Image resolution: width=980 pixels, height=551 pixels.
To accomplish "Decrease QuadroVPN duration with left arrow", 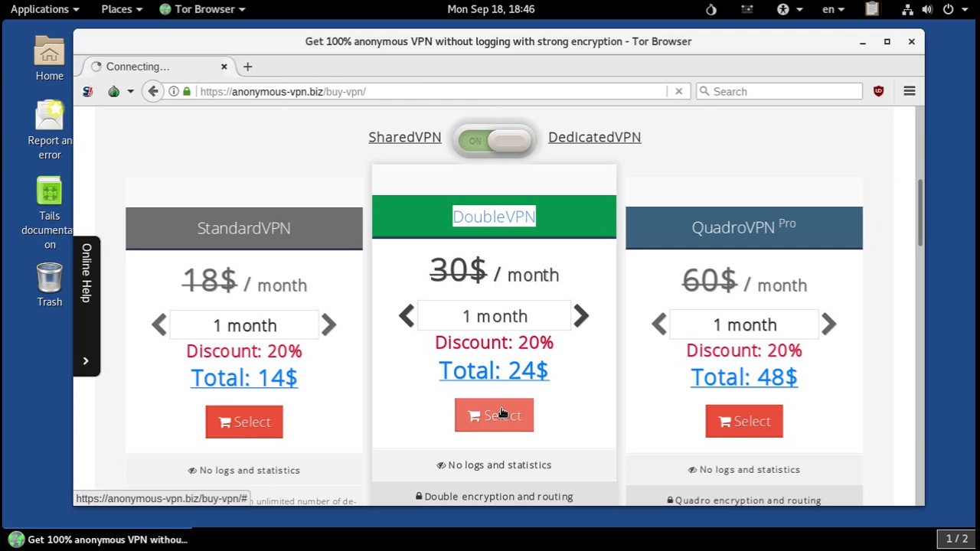I will click(x=658, y=324).
